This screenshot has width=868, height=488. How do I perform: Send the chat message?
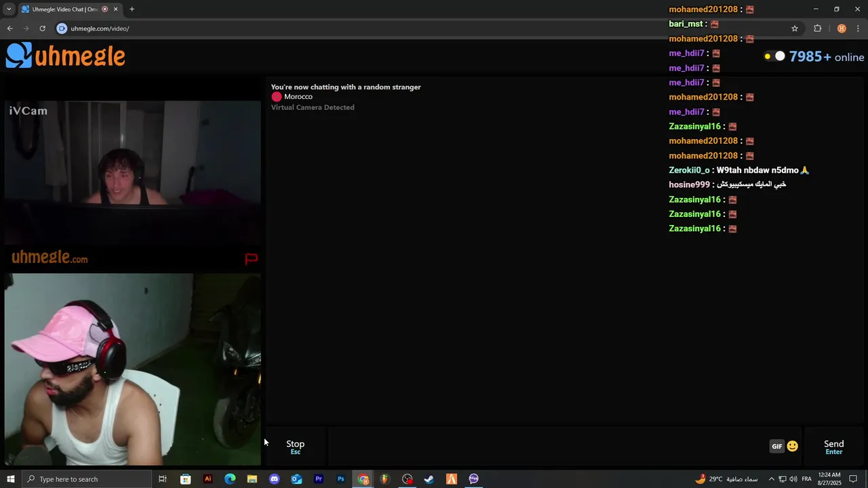click(x=833, y=447)
